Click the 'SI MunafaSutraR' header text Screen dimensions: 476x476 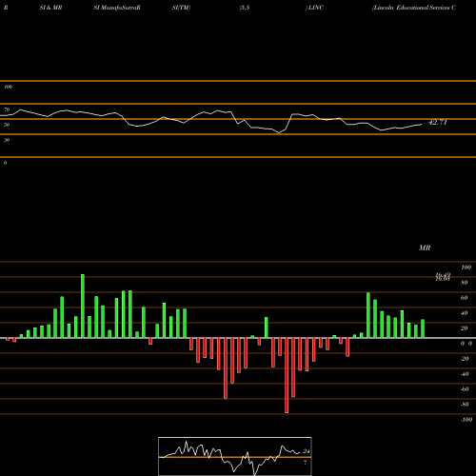pos(117,8)
